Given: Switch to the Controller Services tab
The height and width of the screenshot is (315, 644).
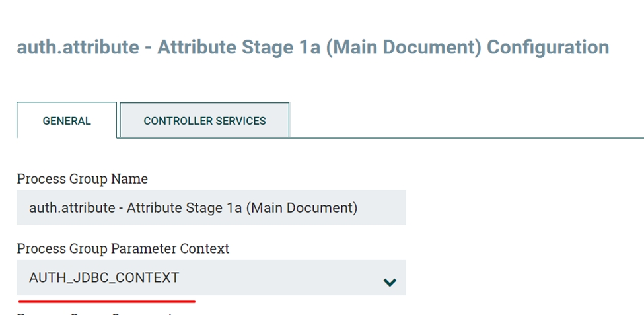Looking at the screenshot, I should [x=205, y=121].
